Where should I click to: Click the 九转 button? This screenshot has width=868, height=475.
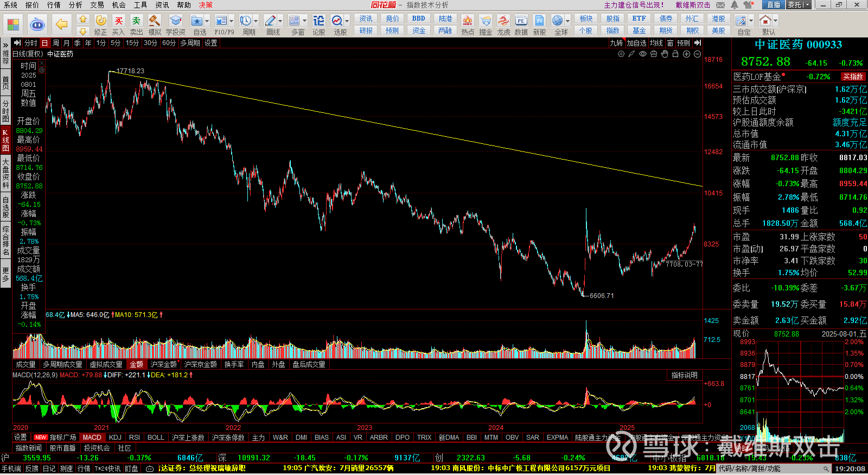[x=616, y=43]
